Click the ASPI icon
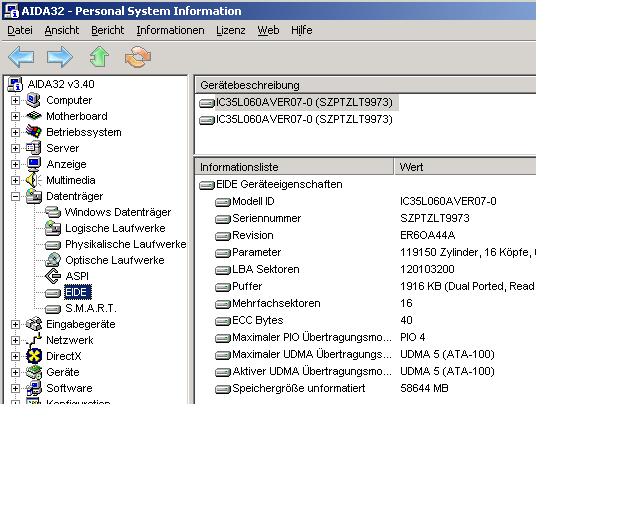The image size is (640, 512). pos(53,276)
